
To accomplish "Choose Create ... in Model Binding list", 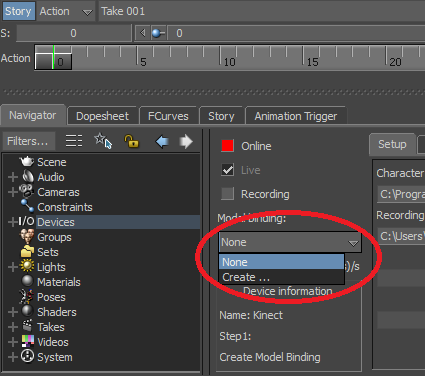I will [281, 277].
